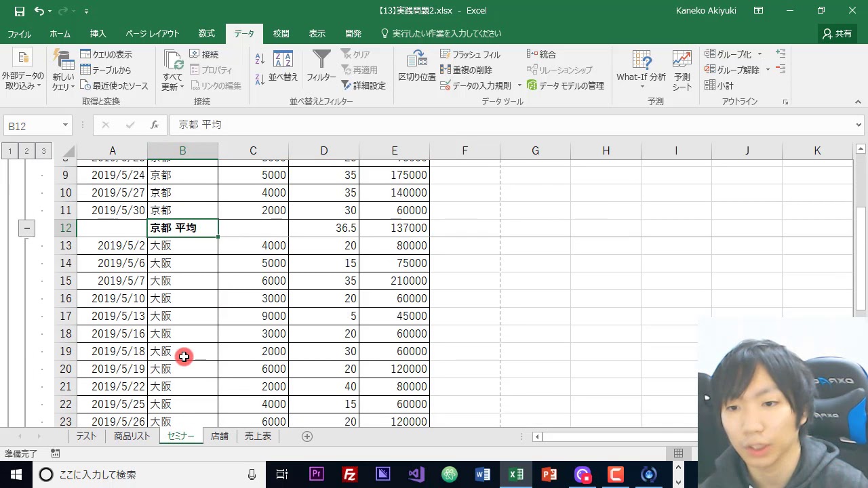This screenshot has width=868, height=488.
Task: Collapse the ribbon with the chevron
Action: tap(858, 102)
